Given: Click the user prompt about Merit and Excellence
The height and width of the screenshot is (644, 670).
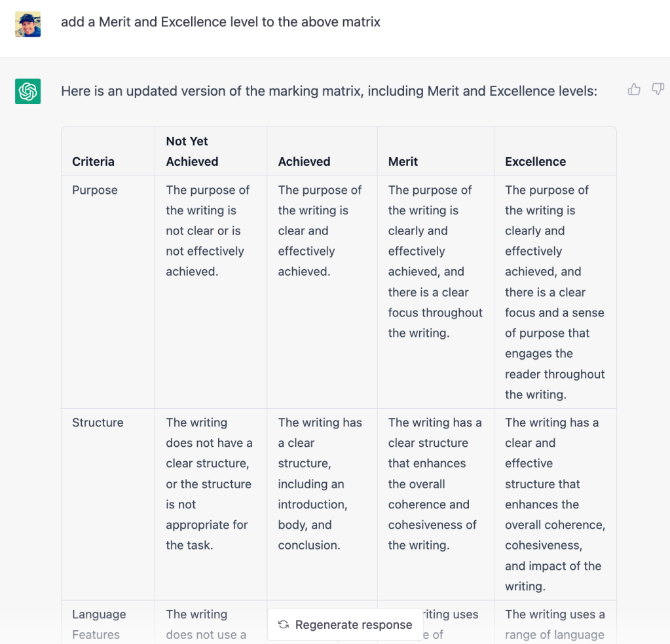Looking at the screenshot, I should [221, 22].
